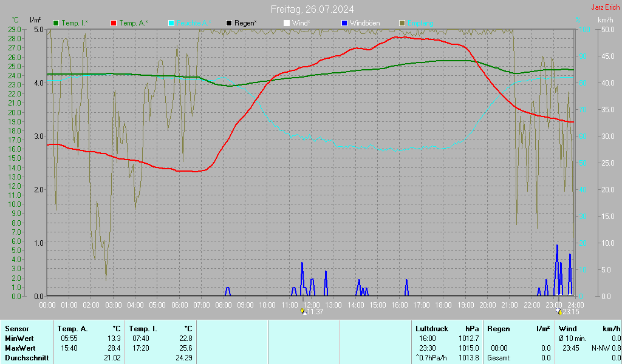Screen dimensions: 622x364
Task: Click the blue Windböen legend square
Action: coord(344,23)
